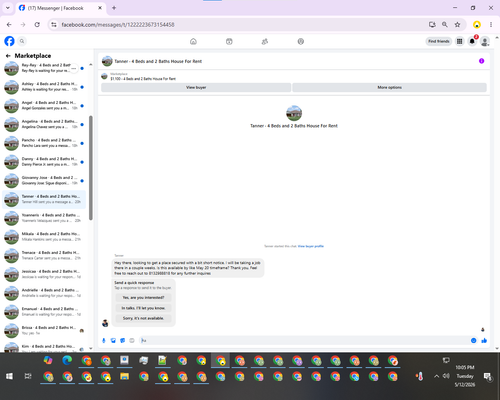The height and width of the screenshot is (400, 500).
Task: Go to Facebook Home icon
Action: (193, 41)
